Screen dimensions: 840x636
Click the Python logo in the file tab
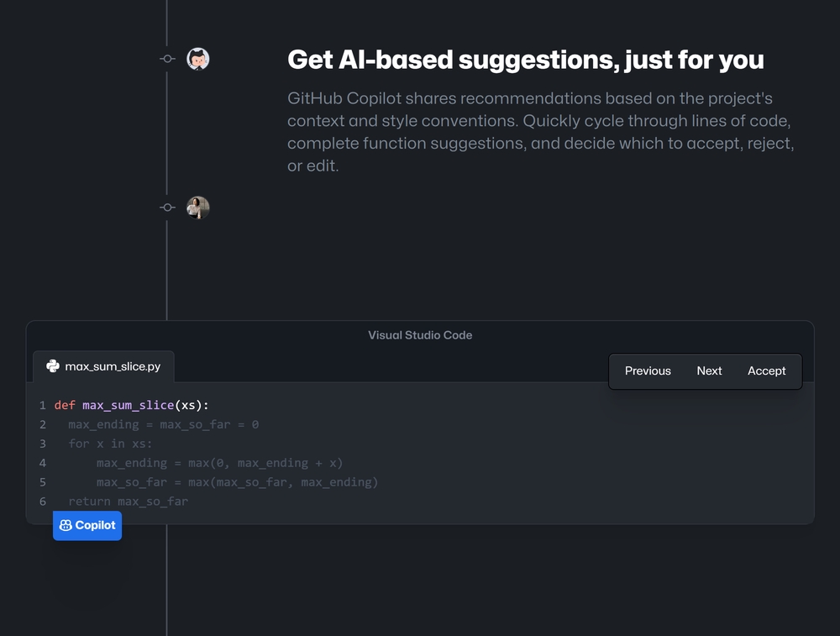pos(53,366)
